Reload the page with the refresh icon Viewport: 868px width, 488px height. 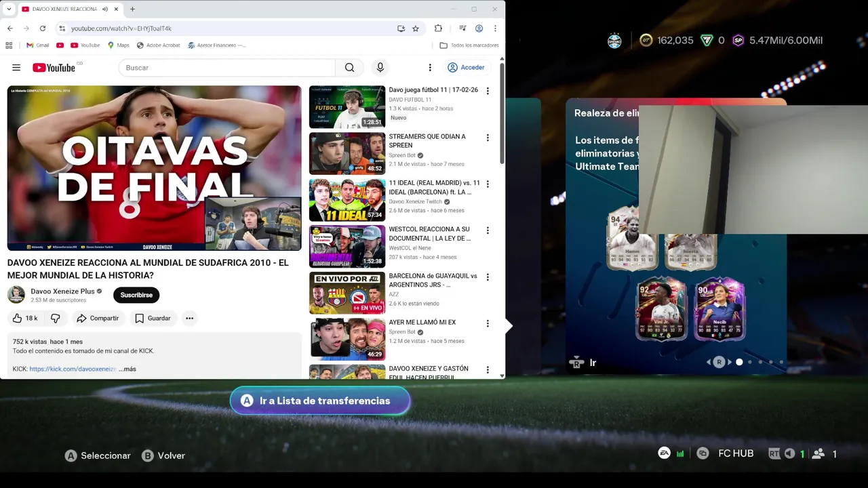coord(43,28)
